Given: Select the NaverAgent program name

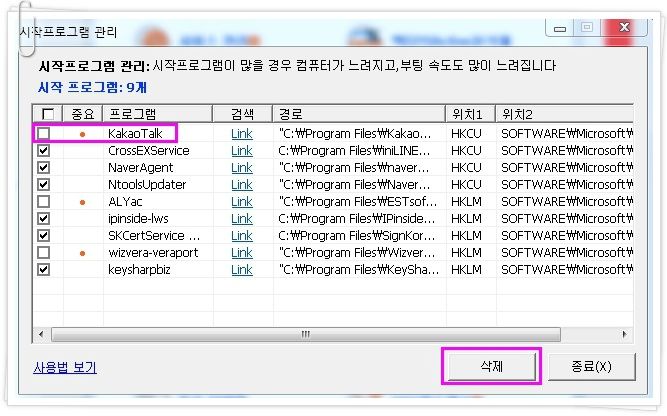Looking at the screenshot, I should tap(140, 168).
